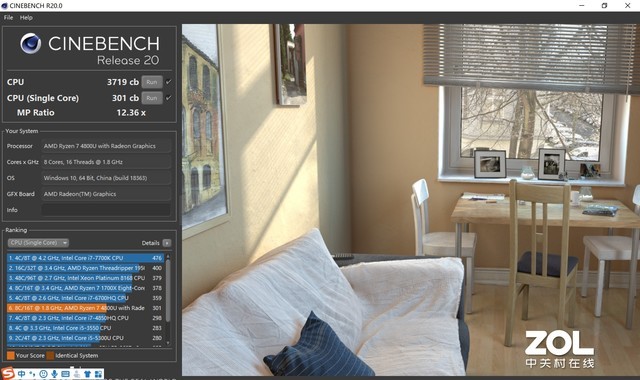Toggle the CPU test checkbox
The width and height of the screenshot is (640, 380).
[169, 82]
